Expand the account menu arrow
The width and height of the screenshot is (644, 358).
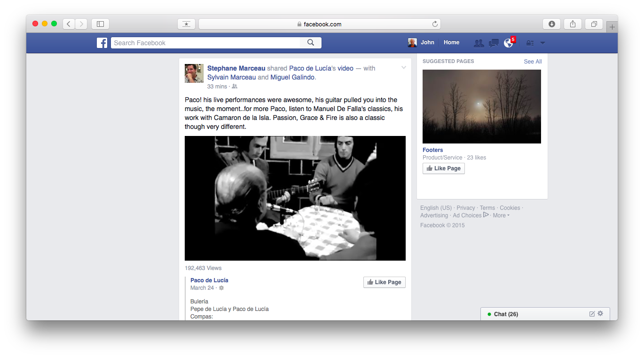(x=542, y=43)
